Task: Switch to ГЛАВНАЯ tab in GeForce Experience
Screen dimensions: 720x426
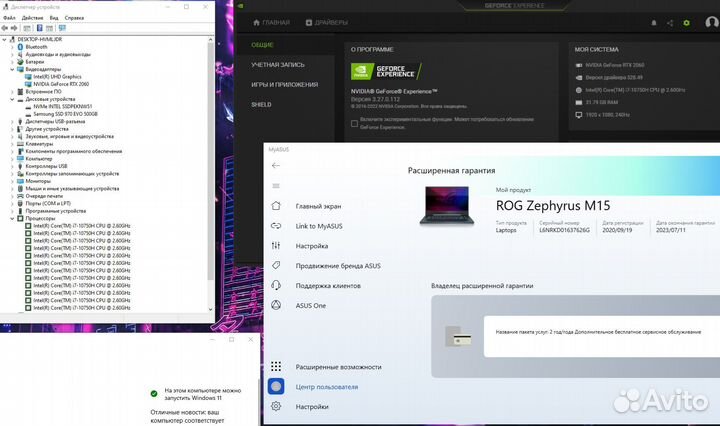Action: click(x=271, y=22)
